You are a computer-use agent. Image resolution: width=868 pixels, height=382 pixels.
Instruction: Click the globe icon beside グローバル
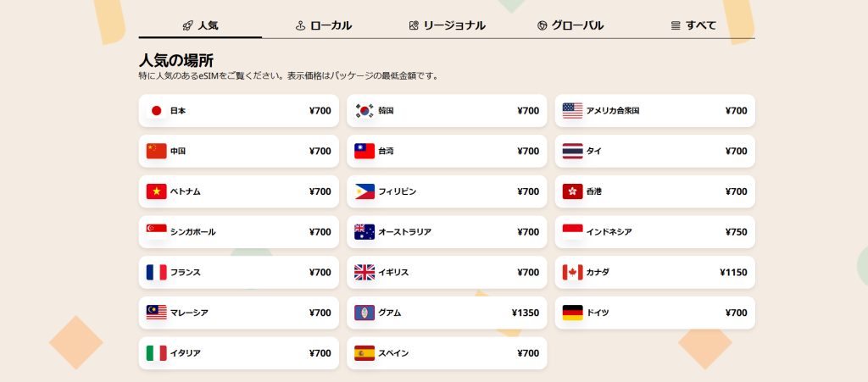click(542, 25)
